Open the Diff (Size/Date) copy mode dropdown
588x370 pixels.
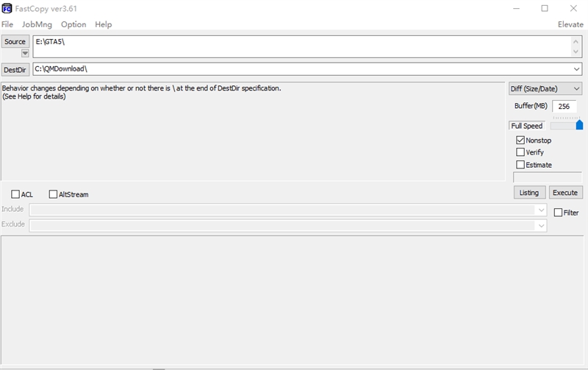click(x=545, y=89)
